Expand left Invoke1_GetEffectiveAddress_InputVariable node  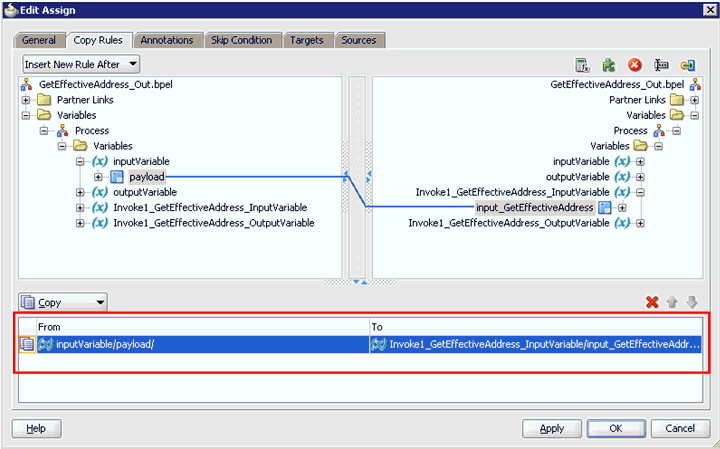(x=80, y=208)
